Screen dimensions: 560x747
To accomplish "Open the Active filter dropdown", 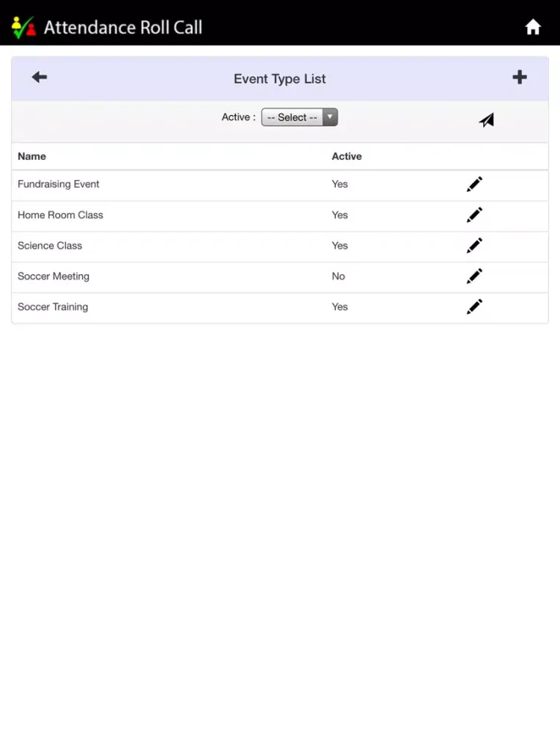I will pos(299,117).
